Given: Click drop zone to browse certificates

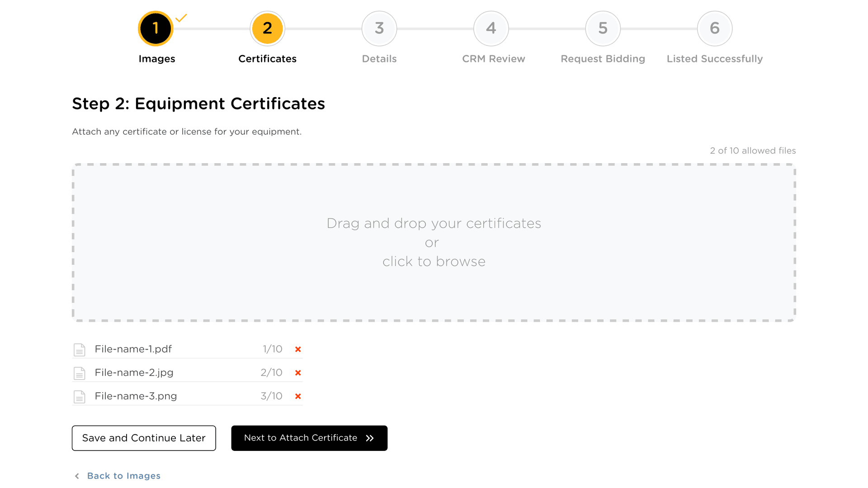Looking at the screenshot, I should click(434, 243).
